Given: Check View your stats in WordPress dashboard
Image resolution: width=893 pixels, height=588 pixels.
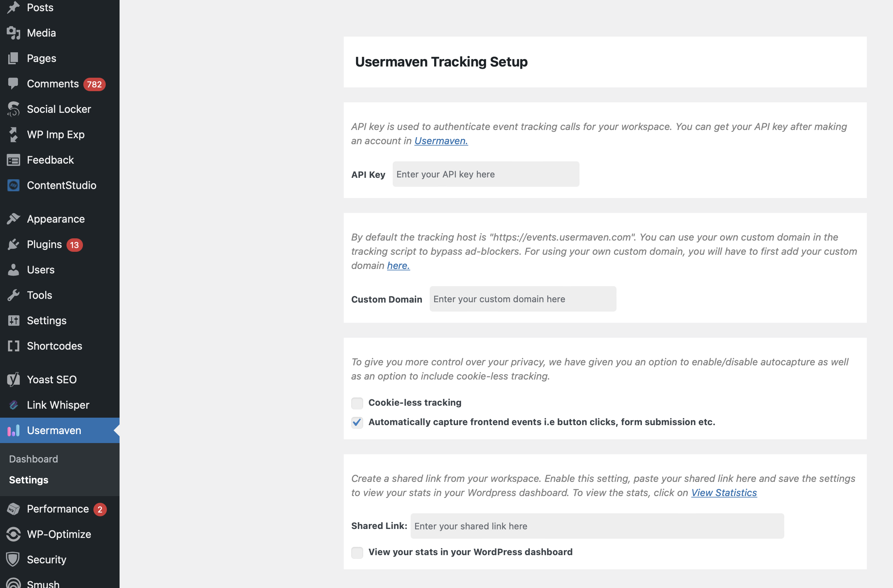Looking at the screenshot, I should [357, 553].
